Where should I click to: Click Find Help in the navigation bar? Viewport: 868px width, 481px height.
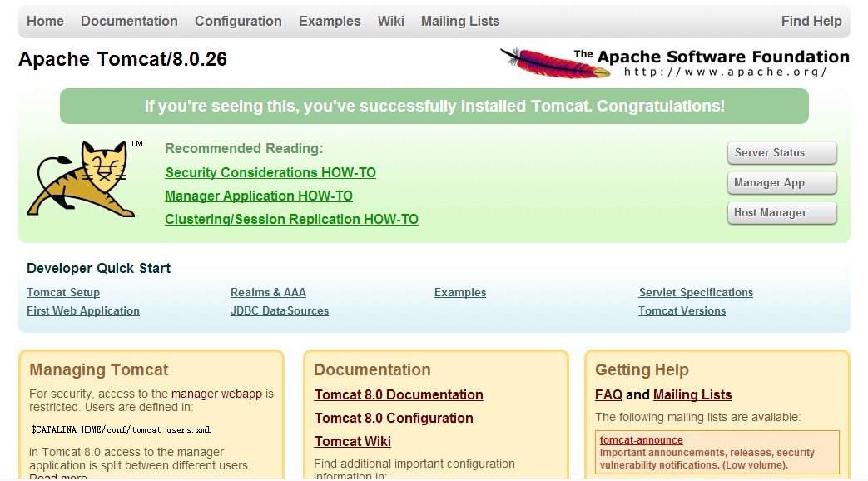(811, 21)
